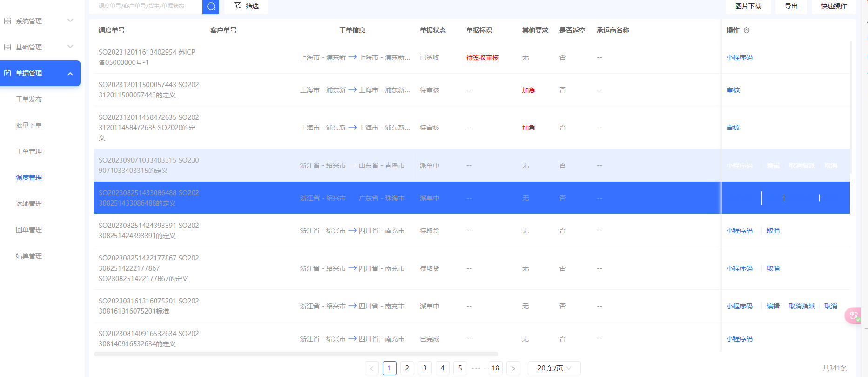This screenshot has height=377, width=868.
Task: Select the highlighted row SO202308251433086488
Action: [472, 198]
